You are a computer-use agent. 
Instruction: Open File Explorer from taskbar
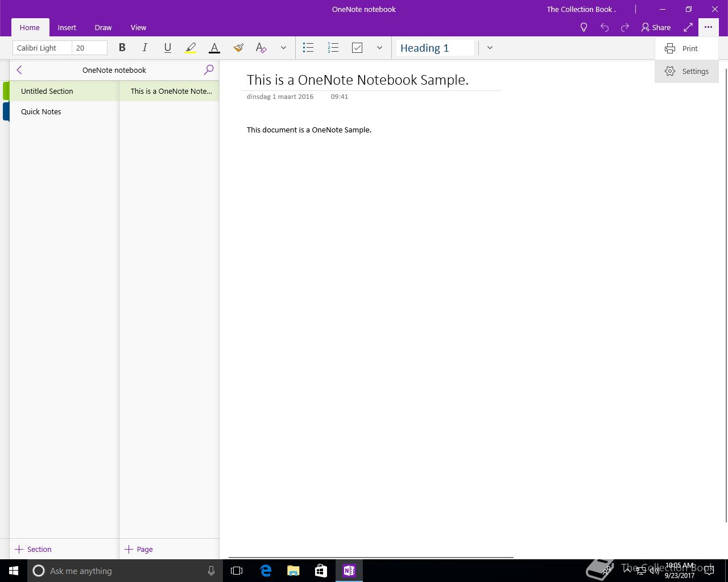[x=293, y=571]
